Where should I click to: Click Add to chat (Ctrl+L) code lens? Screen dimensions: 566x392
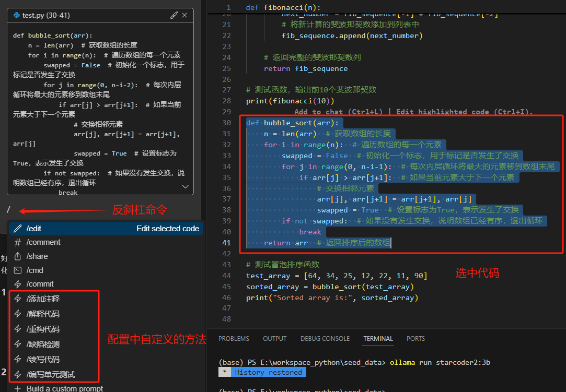point(338,112)
